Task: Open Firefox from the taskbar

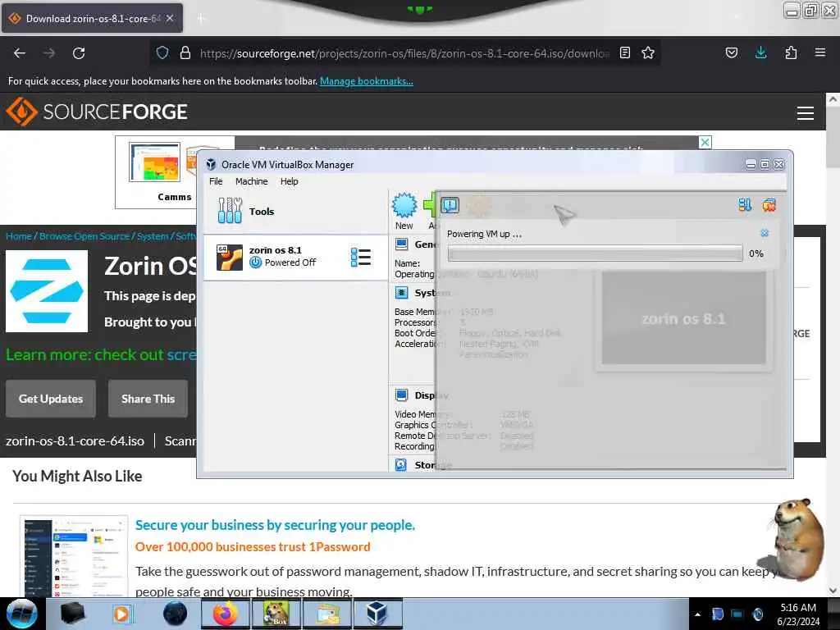Action: 226,614
